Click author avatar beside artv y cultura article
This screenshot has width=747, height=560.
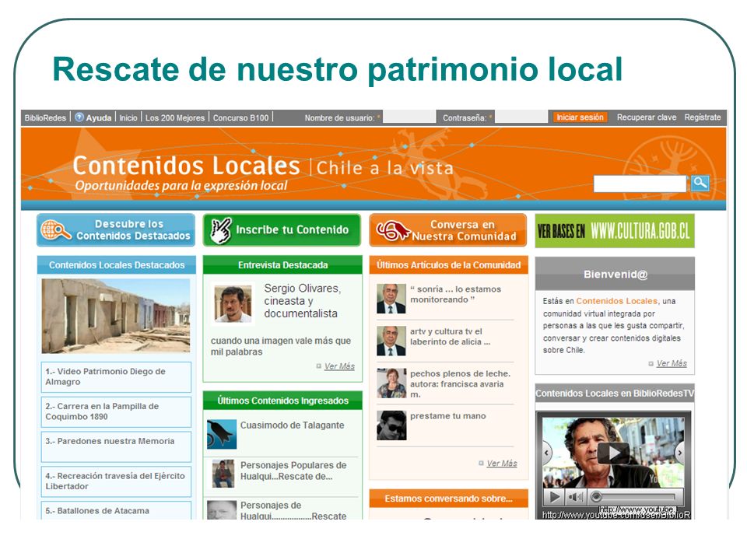391,341
